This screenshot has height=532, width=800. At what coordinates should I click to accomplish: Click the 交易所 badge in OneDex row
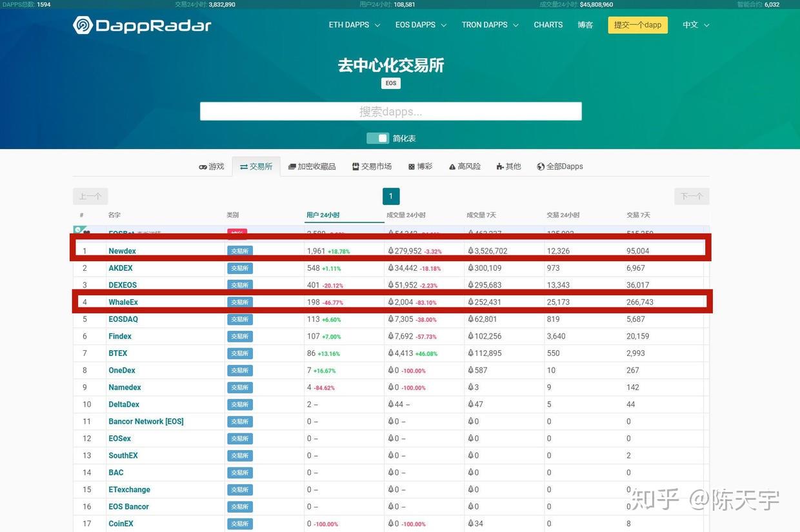[240, 370]
